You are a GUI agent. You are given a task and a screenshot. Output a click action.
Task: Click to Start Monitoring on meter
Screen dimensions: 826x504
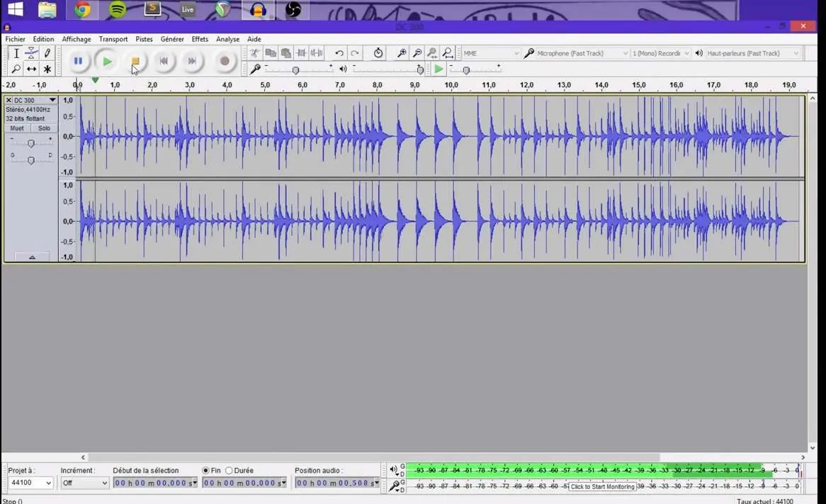point(602,486)
